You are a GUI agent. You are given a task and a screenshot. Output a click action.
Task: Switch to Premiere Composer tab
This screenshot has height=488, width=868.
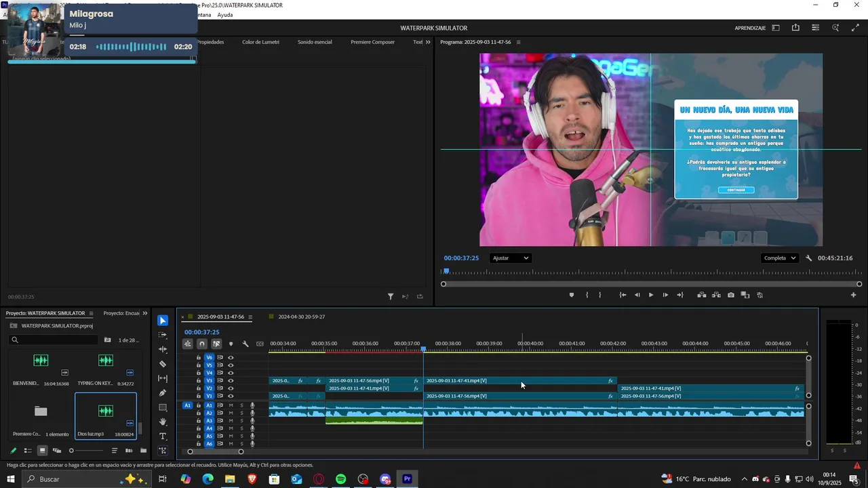click(x=372, y=42)
